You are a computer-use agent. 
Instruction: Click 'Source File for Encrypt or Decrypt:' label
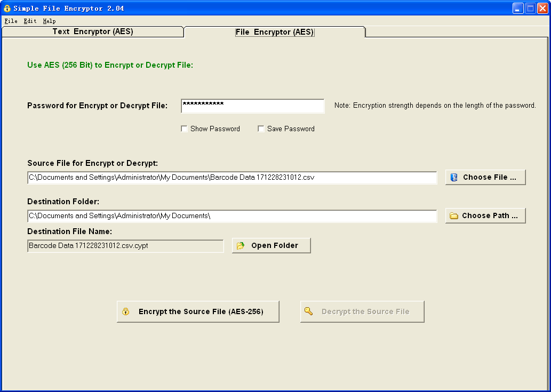click(x=93, y=163)
